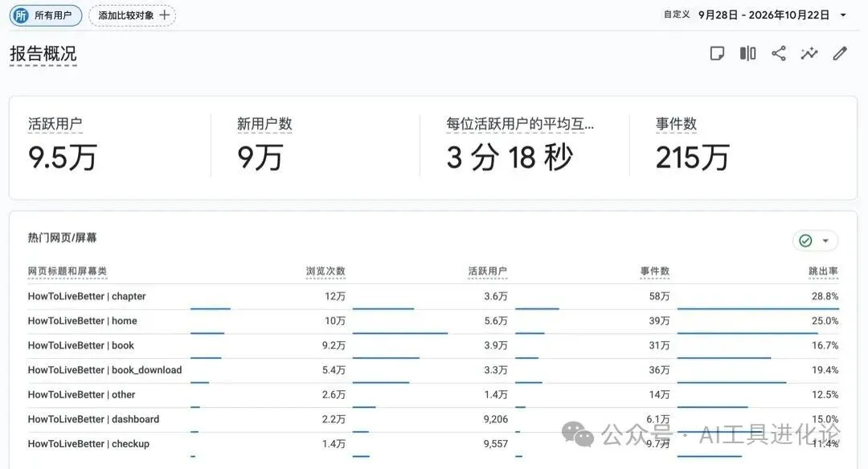
Task: Sort by the 事件数 table column header
Action: click(655, 271)
